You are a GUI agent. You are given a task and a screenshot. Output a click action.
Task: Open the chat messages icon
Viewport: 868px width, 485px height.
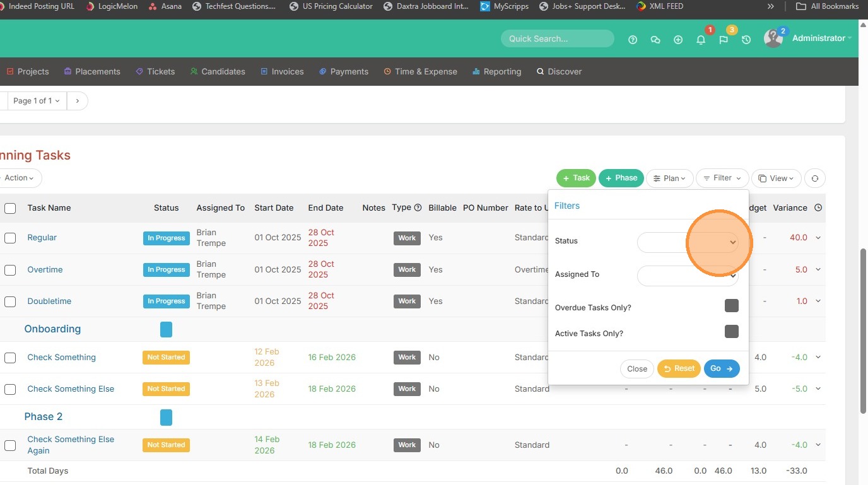coord(655,40)
